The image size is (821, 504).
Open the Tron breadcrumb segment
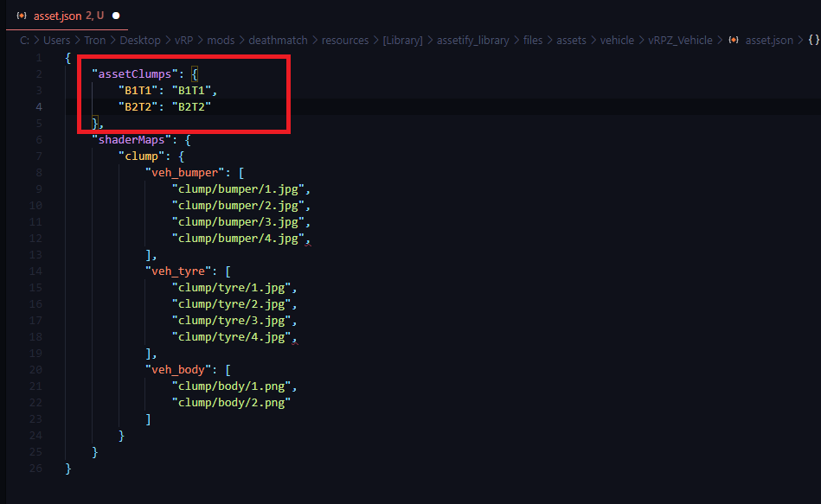(95, 41)
